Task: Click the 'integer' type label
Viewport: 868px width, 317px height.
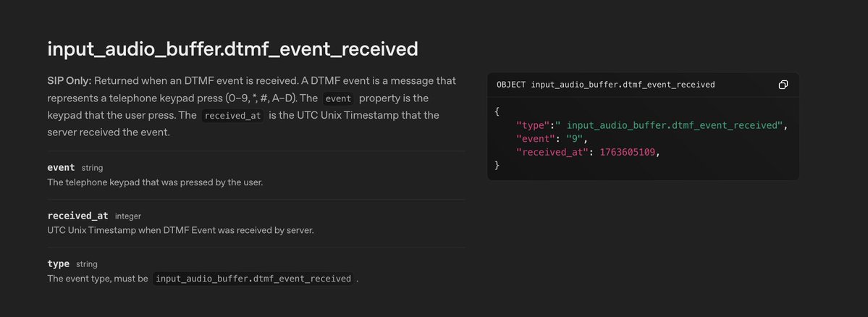Action: point(128,216)
